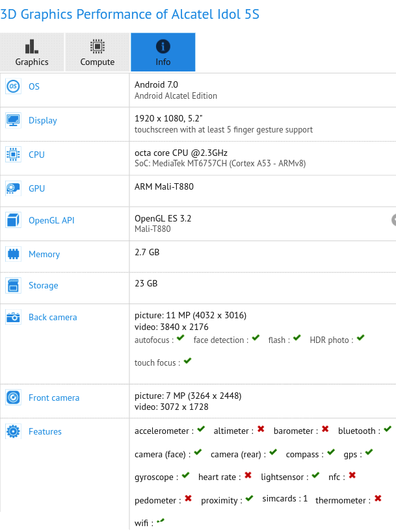
Task: Click the pedometer red cross
Action: pyautogui.click(x=188, y=498)
